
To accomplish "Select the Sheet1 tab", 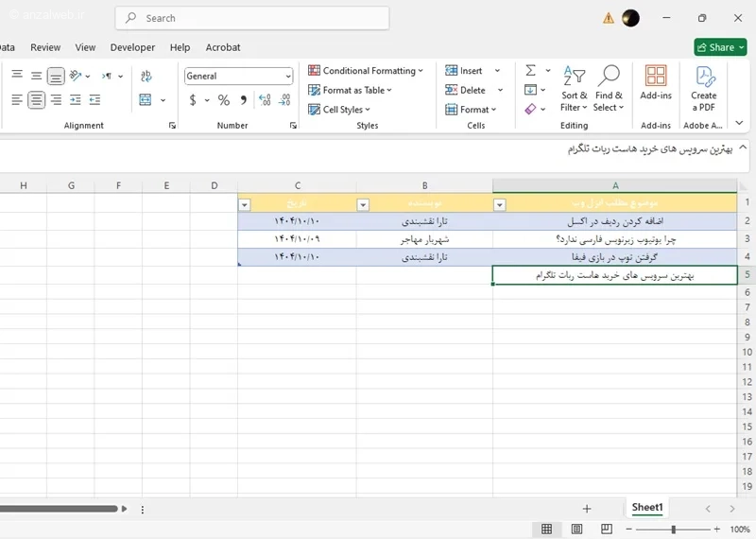I will coord(647,508).
